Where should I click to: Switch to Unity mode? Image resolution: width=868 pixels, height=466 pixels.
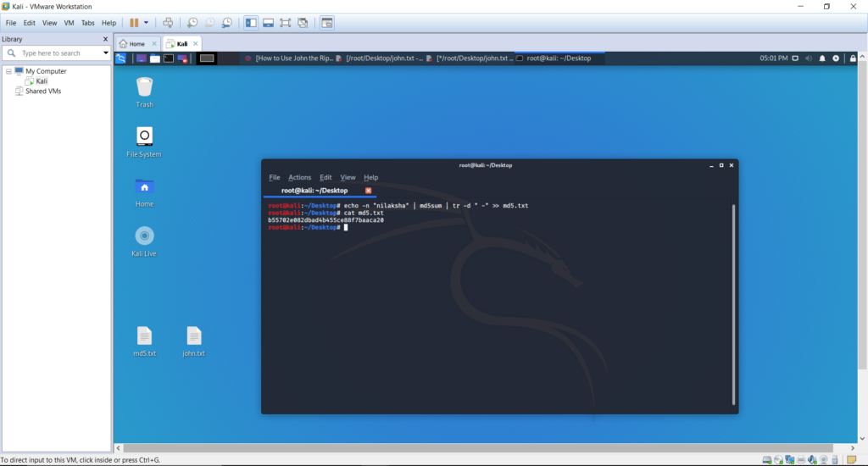coord(303,23)
